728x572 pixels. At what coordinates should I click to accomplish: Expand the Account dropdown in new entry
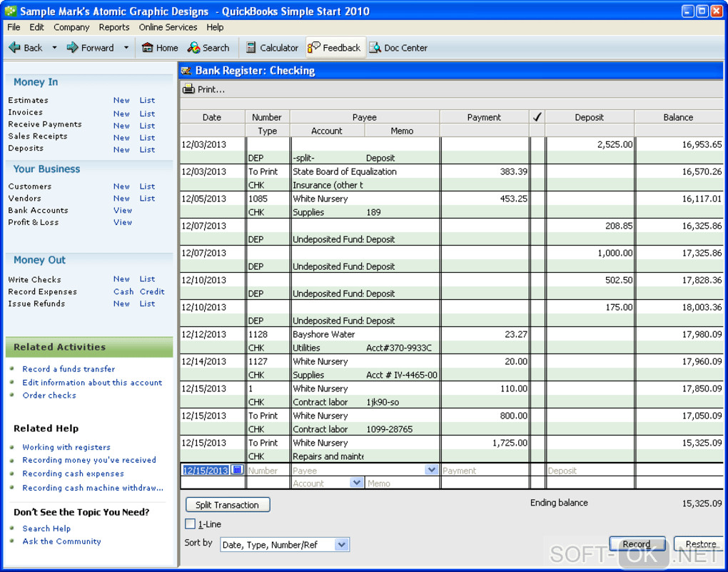356,483
